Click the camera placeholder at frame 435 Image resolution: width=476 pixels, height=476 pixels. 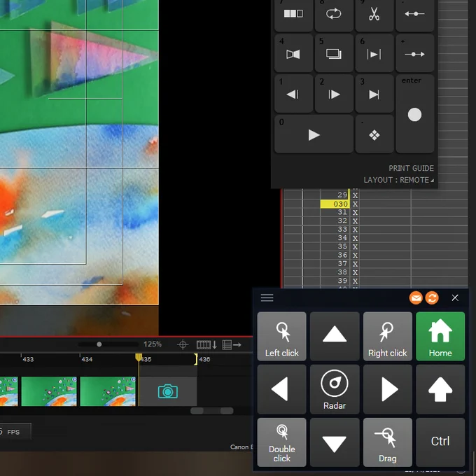[x=168, y=391]
